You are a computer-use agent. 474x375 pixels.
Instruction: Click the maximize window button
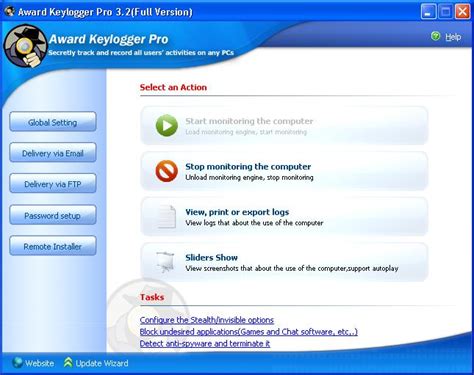pos(445,12)
